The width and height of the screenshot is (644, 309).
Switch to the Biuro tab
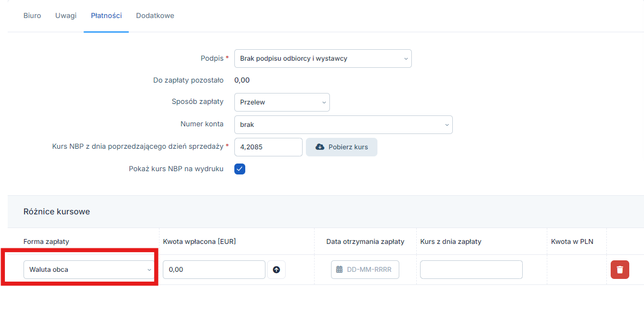[x=32, y=16]
